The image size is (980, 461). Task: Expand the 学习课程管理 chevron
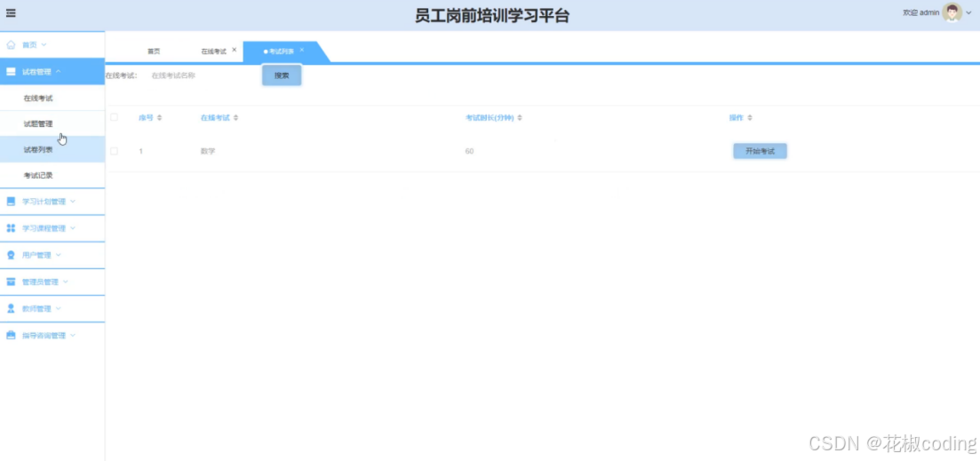[73, 228]
